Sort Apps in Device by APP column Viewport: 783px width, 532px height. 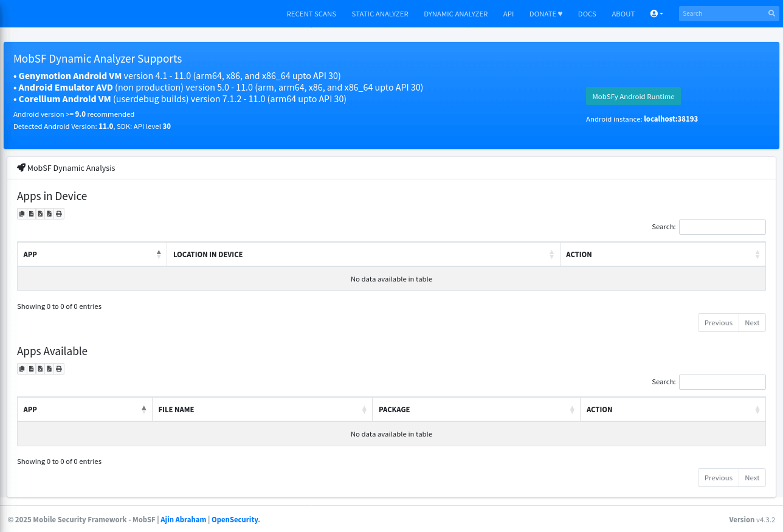(92, 254)
